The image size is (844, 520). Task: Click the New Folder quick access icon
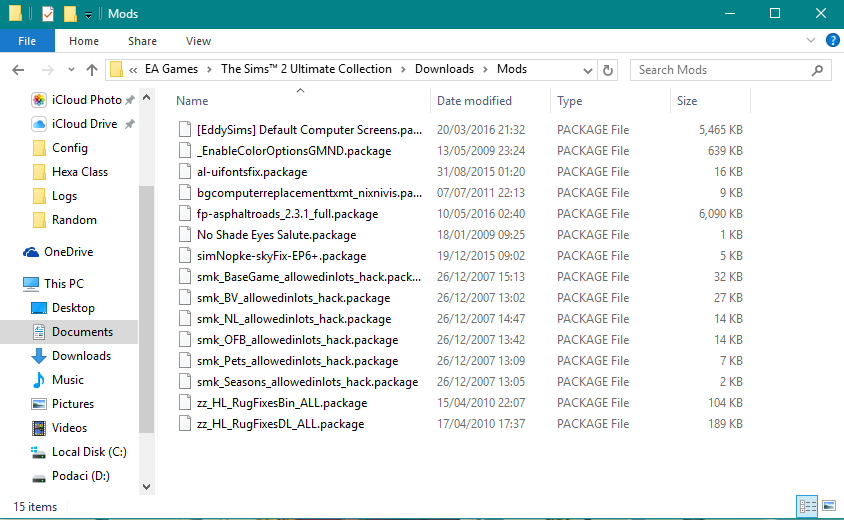(70, 14)
